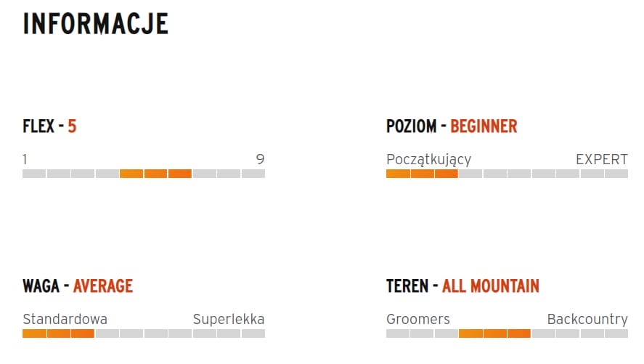The height and width of the screenshot is (364, 644).
Task: Click the orange 'ALL MOUNTAIN' value text
Action: tap(491, 286)
